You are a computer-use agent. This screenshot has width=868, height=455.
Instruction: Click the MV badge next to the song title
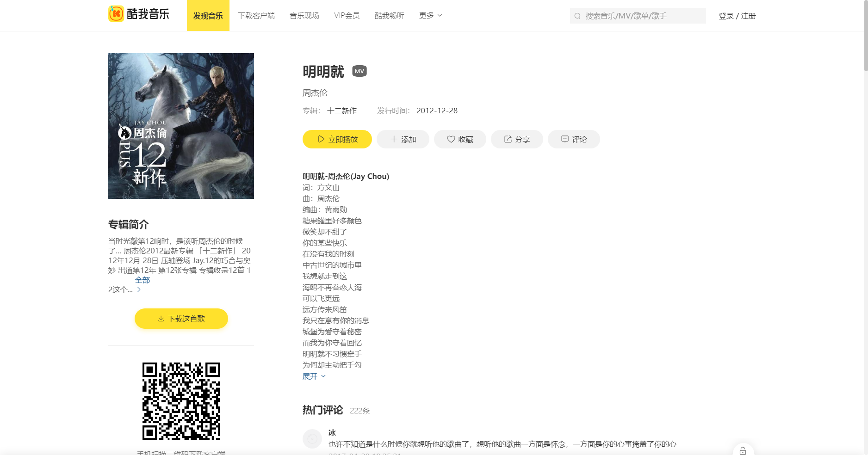click(359, 71)
